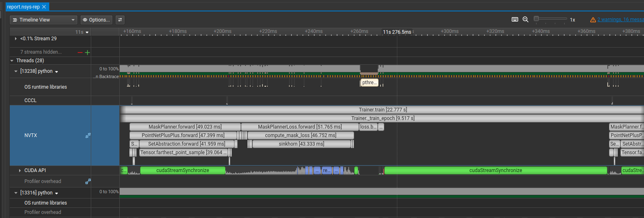This screenshot has height=218, width=644.
Task: Click the pin icon on the NVTX row
Action: coord(88,135)
